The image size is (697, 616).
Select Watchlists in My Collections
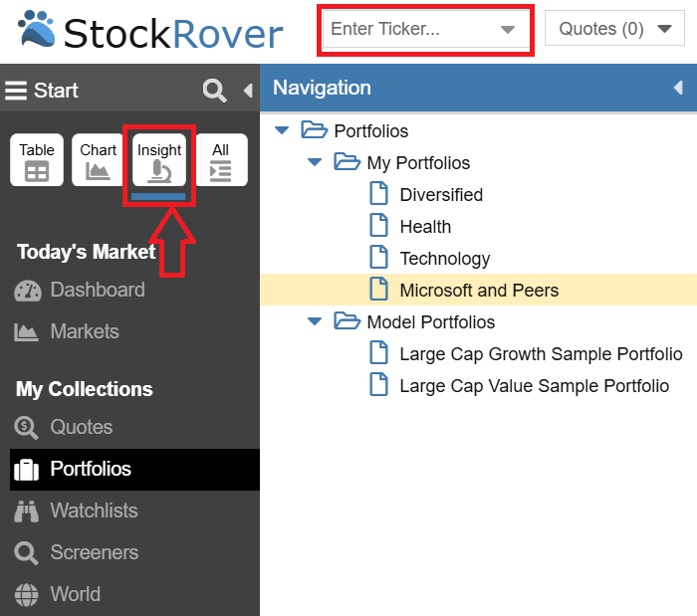tap(94, 511)
